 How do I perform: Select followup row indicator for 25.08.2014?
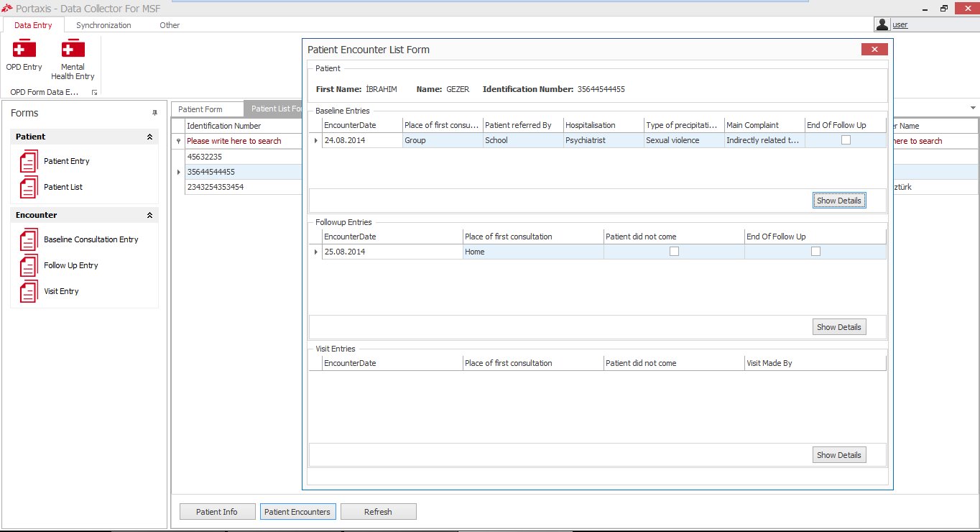315,252
